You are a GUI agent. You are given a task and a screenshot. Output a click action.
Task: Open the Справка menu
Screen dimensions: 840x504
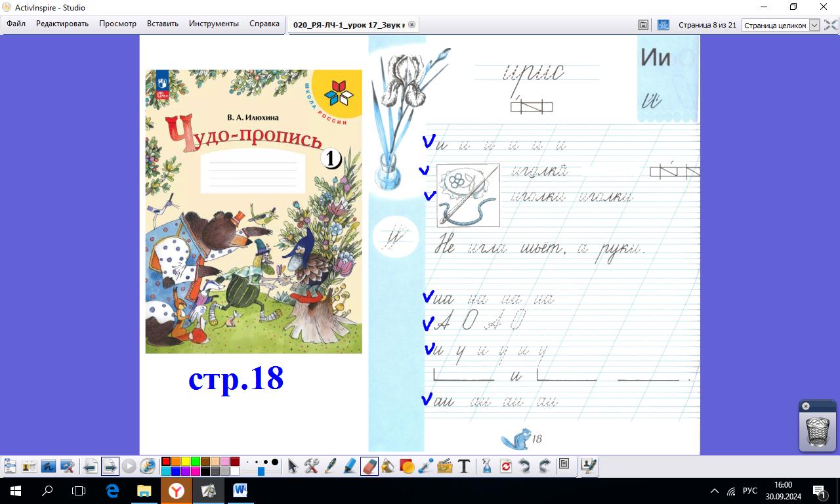pos(264,24)
